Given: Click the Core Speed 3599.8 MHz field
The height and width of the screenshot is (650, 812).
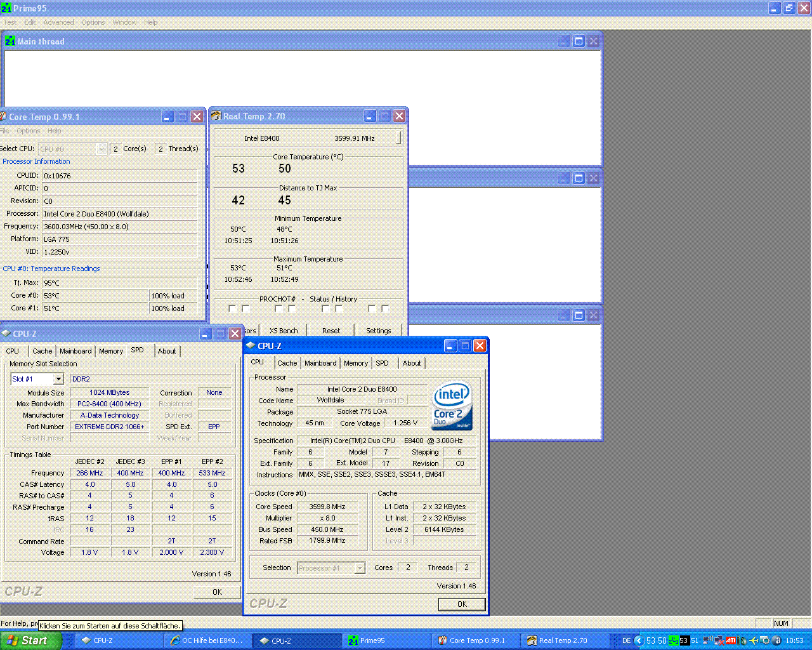Looking at the screenshot, I should pyautogui.click(x=327, y=507).
